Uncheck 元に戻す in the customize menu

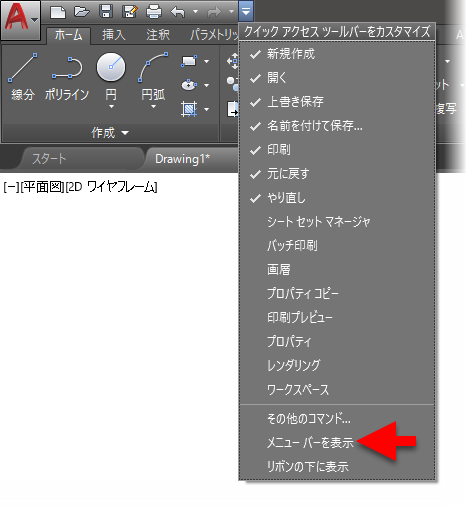click(x=337, y=174)
